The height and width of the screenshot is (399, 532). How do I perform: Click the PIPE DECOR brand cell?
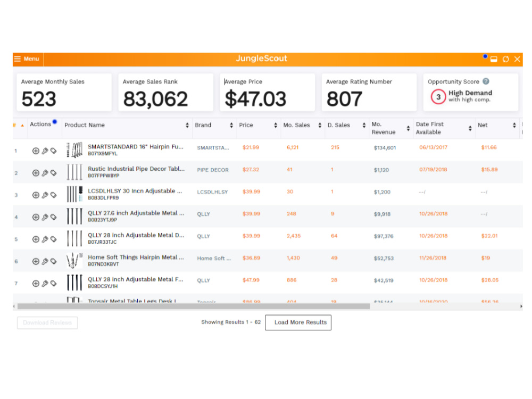point(213,170)
